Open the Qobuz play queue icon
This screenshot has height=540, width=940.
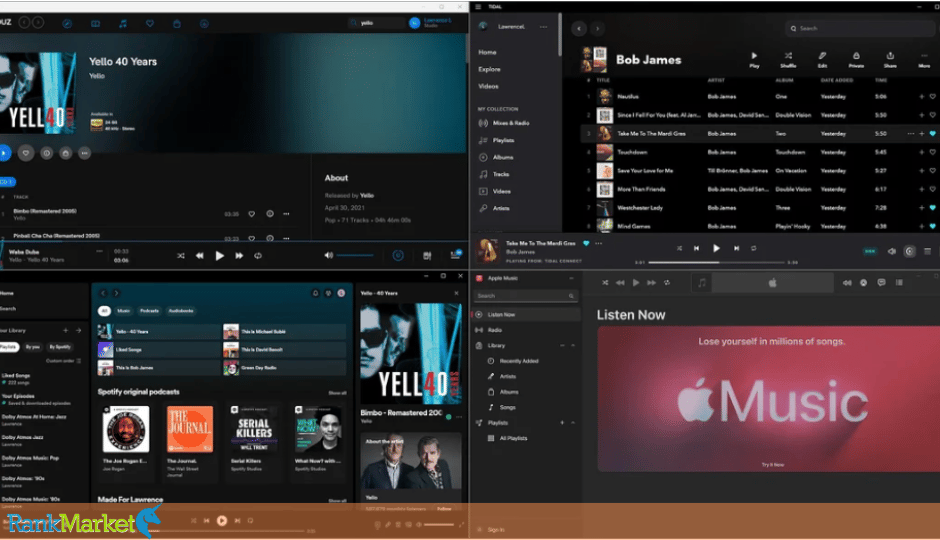(456, 255)
